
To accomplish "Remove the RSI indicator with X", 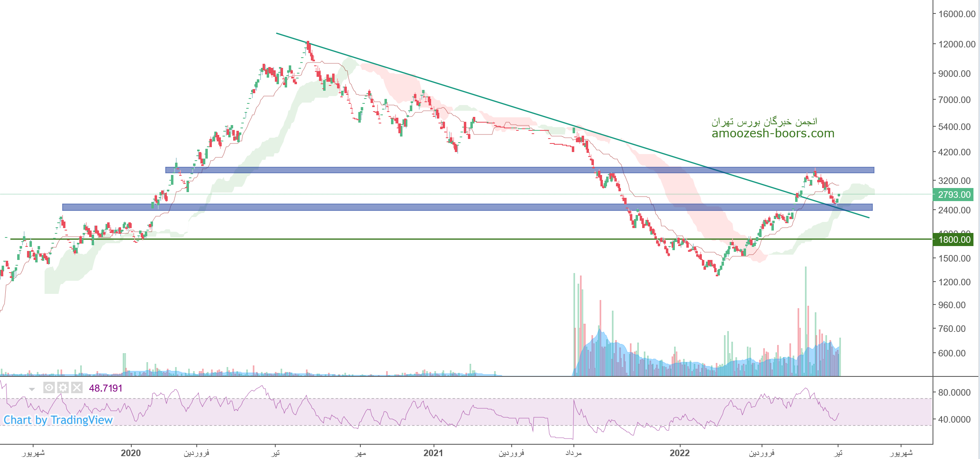I will pos(77,387).
